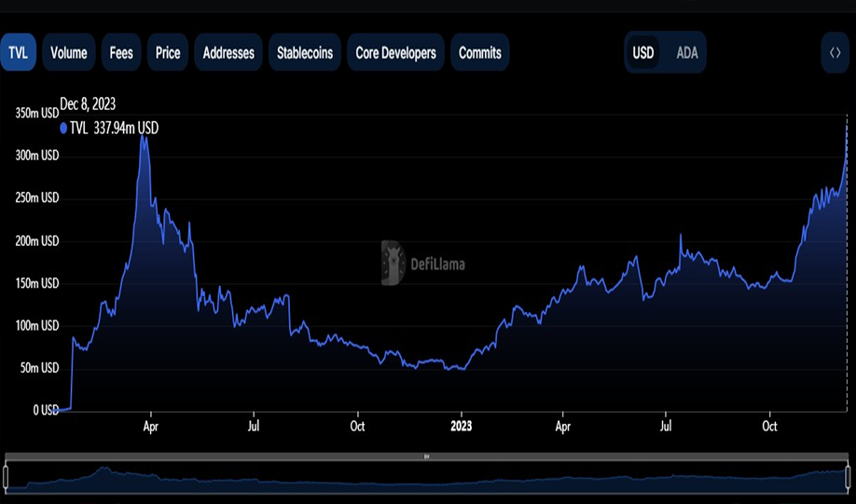The height and width of the screenshot is (504, 856).
Task: View the Addresses metric
Action: pos(228,52)
